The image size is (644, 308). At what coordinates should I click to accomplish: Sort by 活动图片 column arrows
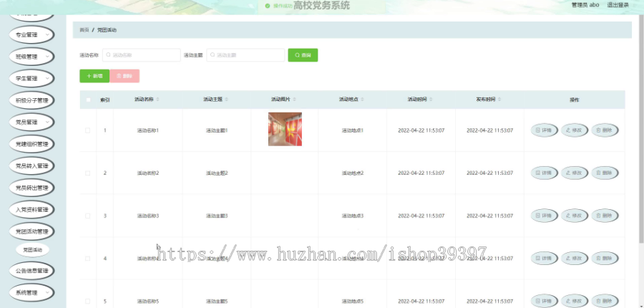(x=295, y=100)
